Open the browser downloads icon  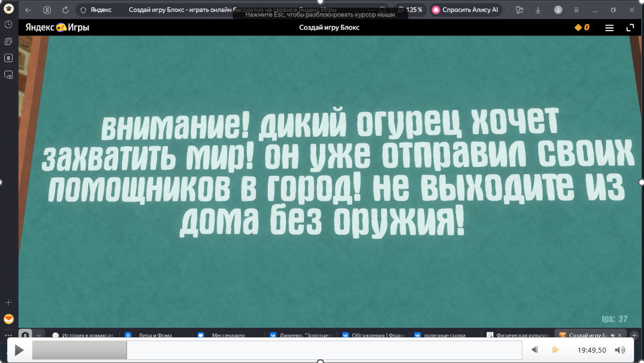[x=538, y=10]
